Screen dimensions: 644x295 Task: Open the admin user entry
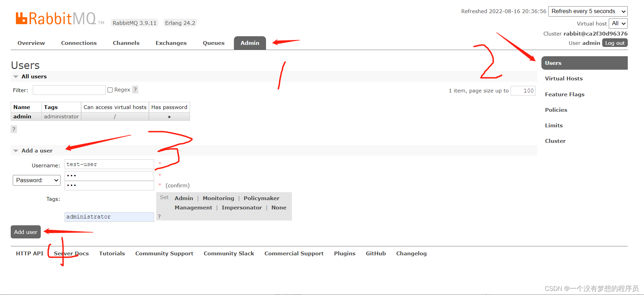pyautogui.click(x=22, y=117)
